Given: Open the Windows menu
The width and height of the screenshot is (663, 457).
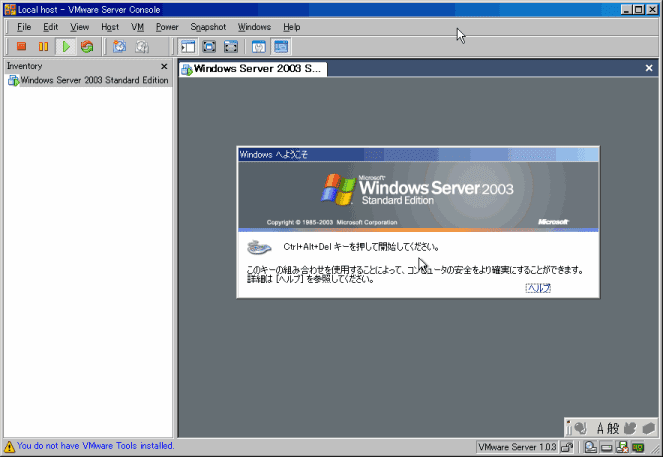Looking at the screenshot, I should (254, 27).
